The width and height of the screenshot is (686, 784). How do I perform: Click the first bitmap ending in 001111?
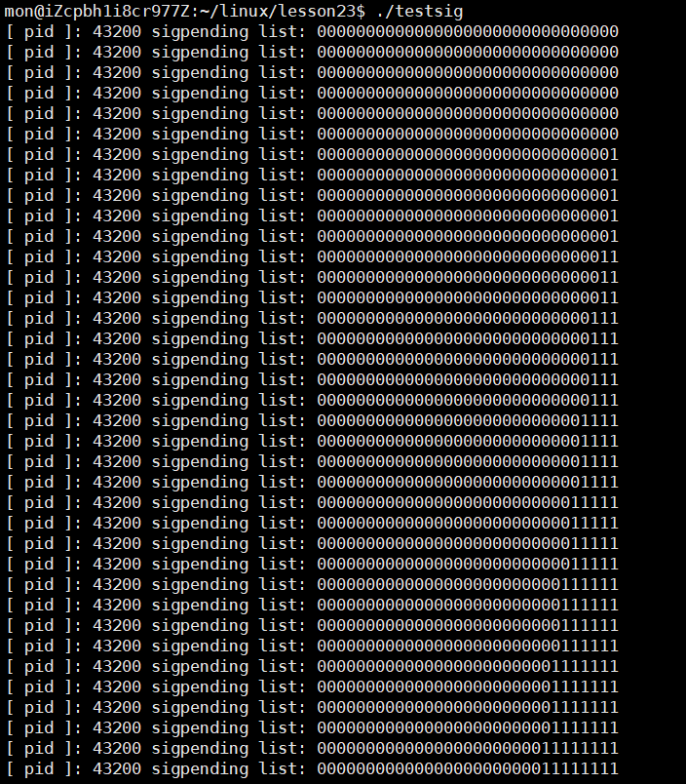468,421
